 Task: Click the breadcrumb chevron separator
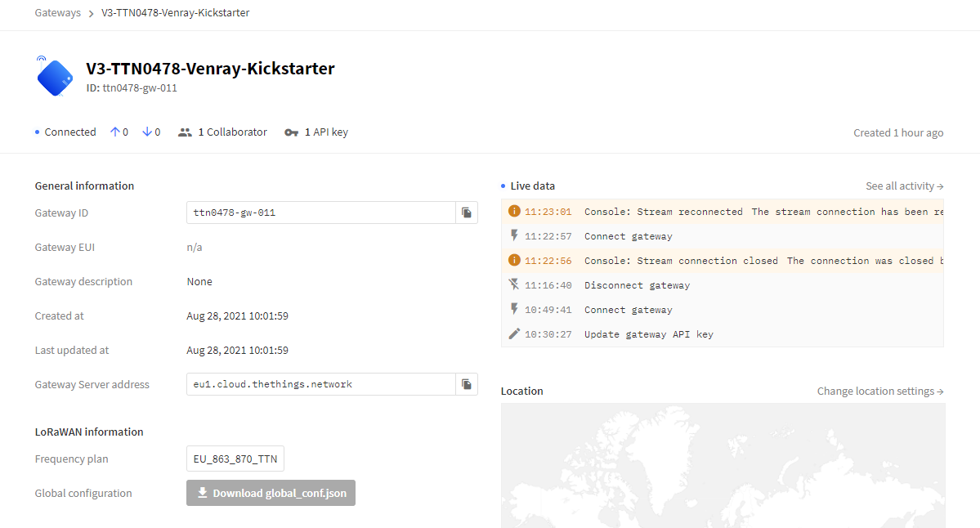(x=92, y=13)
